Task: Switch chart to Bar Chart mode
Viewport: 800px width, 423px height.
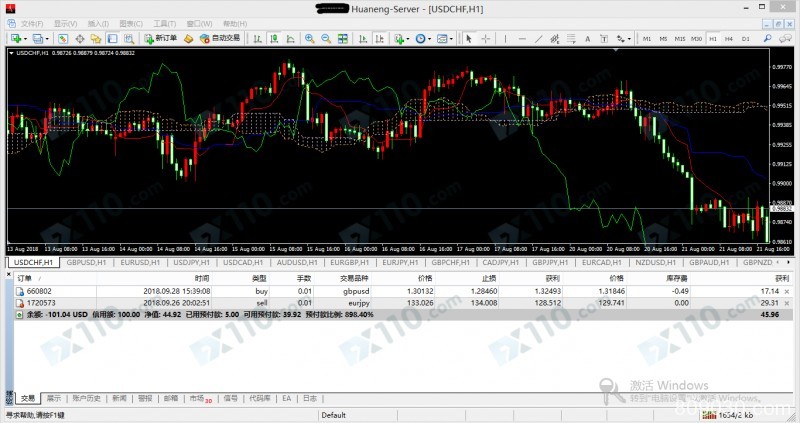Action: pos(258,39)
